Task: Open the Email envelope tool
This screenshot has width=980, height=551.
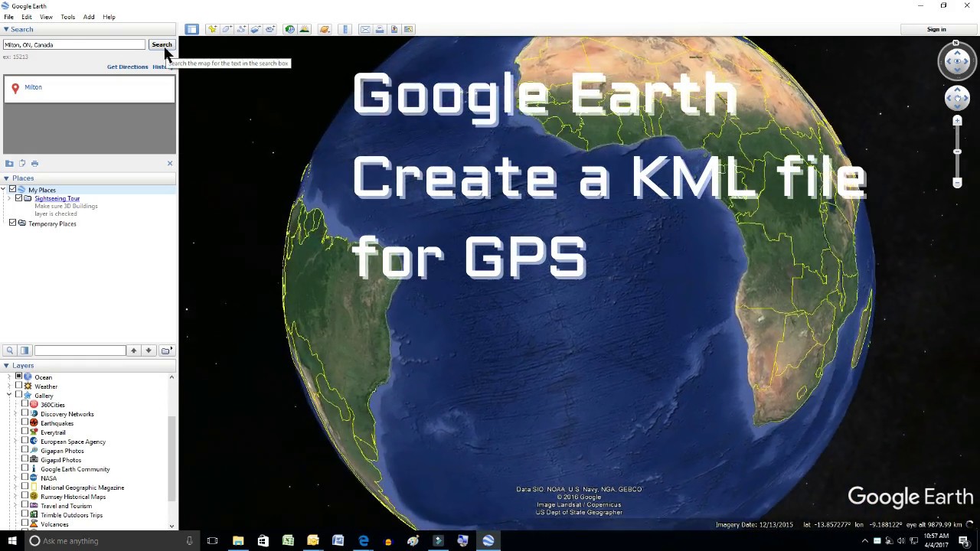Action: click(x=365, y=29)
